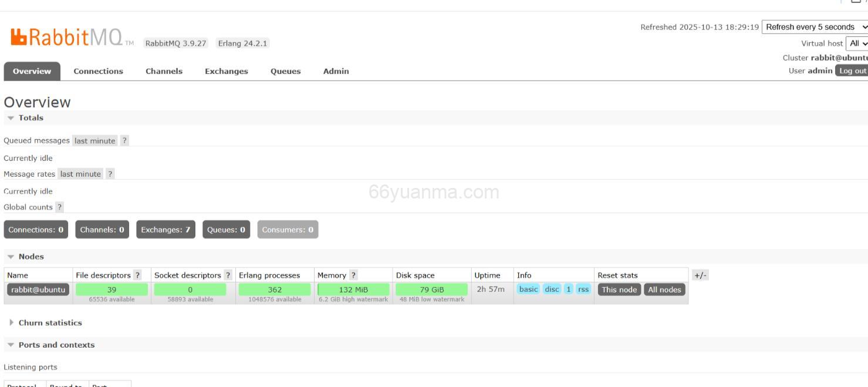This screenshot has height=387, width=868.
Task: Click the Queued messages help question mark
Action: 124,141
